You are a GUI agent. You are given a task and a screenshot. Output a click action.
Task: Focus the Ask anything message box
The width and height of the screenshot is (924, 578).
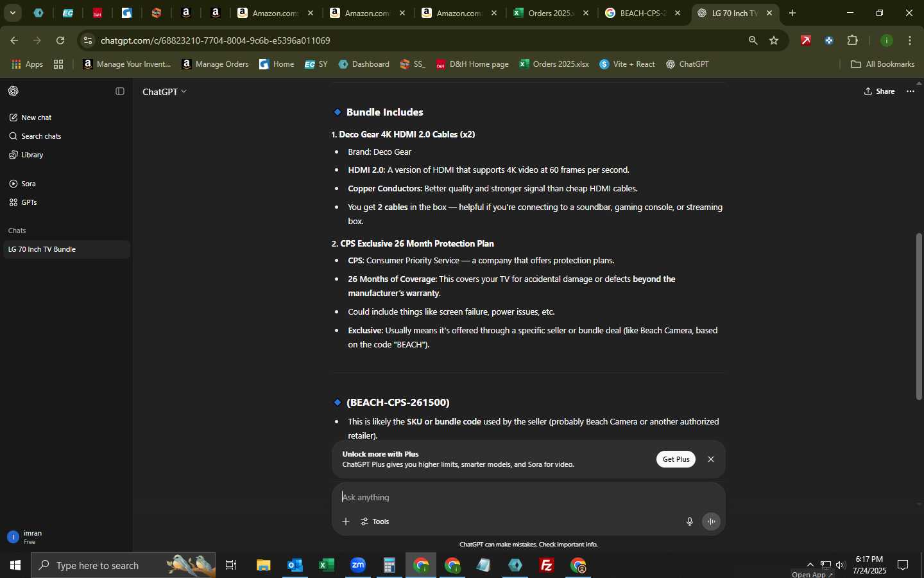[x=529, y=497]
